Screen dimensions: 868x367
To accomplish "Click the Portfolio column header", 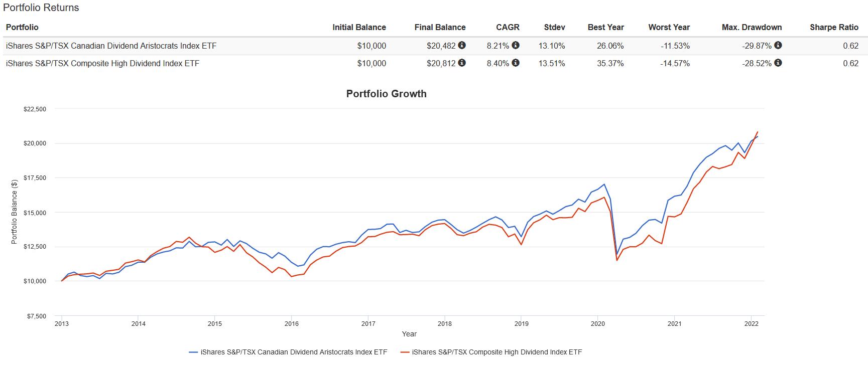I will (22, 27).
